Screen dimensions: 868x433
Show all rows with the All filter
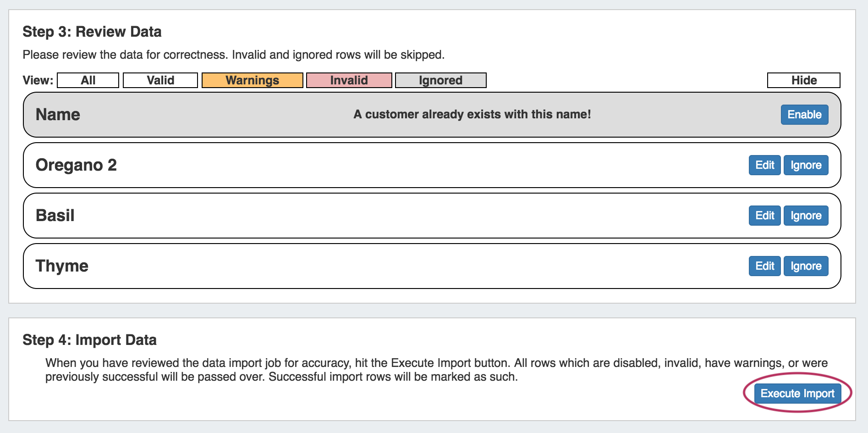click(88, 80)
